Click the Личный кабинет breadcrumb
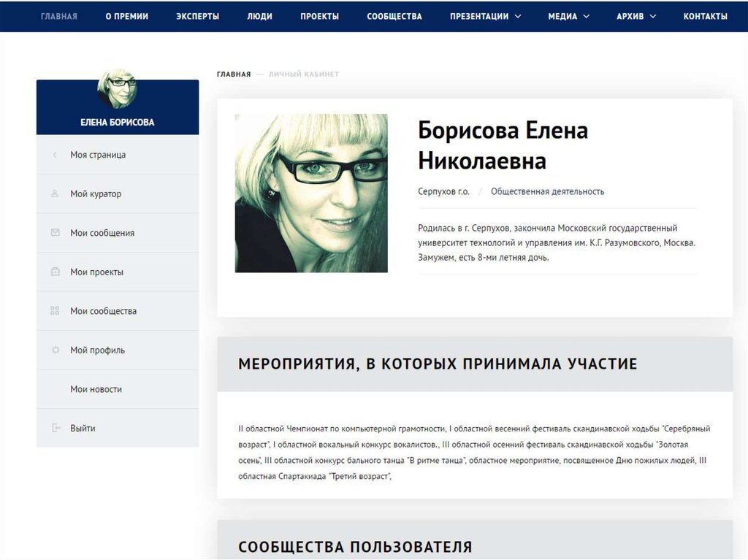Screen dimensions: 748x560 [303, 74]
